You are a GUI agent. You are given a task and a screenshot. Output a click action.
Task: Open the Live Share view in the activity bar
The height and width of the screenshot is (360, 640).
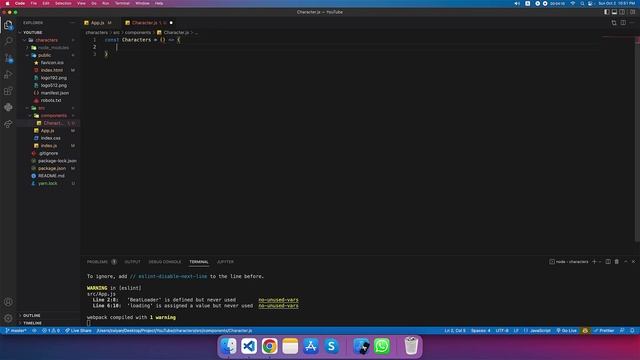click(x=8, y=124)
